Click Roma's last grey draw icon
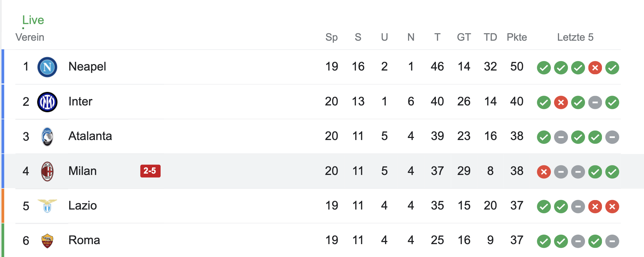The height and width of the screenshot is (257, 644). [612, 241]
